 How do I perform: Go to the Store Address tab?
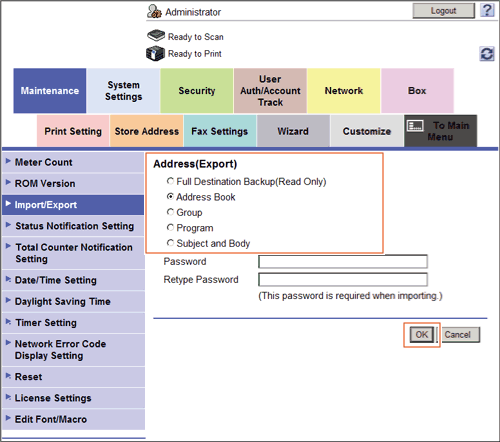click(147, 131)
